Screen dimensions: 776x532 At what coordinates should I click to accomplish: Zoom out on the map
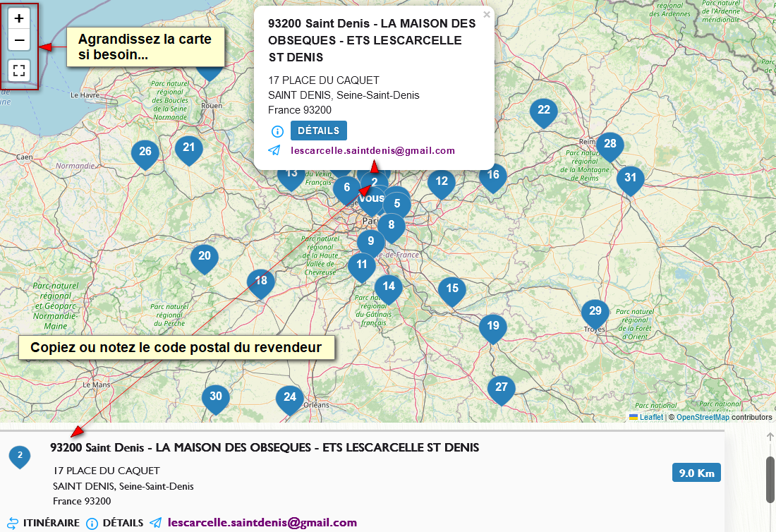pos(19,40)
